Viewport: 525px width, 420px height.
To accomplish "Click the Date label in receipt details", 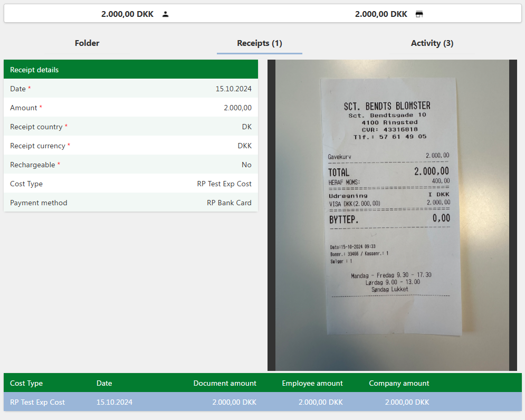I will [18, 89].
